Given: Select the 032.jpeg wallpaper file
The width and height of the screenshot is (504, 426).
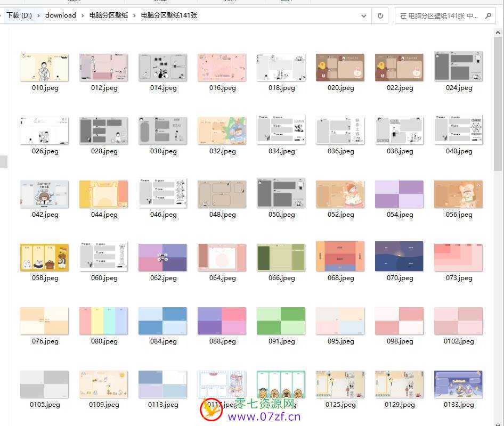Looking at the screenshot, I should tap(222, 130).
